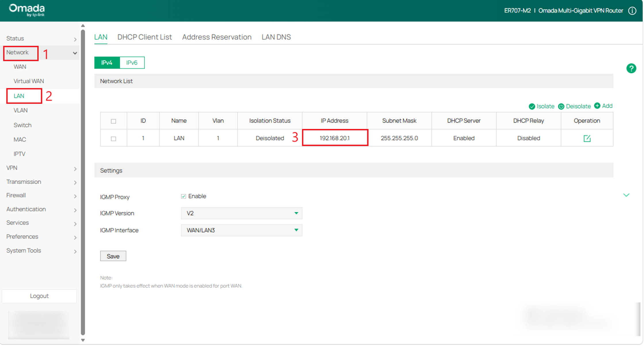
Task: Enable the IGMP Proxy checkbox
Action: click(184, 196)
